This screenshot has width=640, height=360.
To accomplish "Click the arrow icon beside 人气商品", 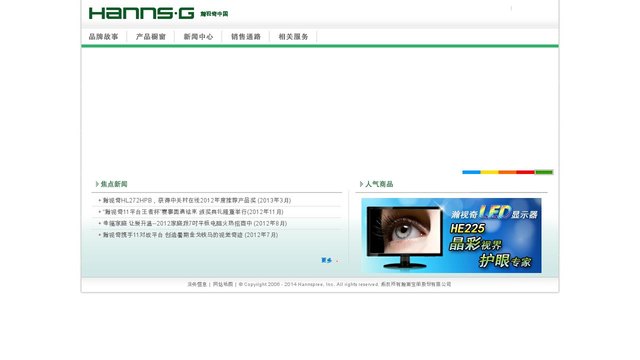I will [x=361, y=184].
